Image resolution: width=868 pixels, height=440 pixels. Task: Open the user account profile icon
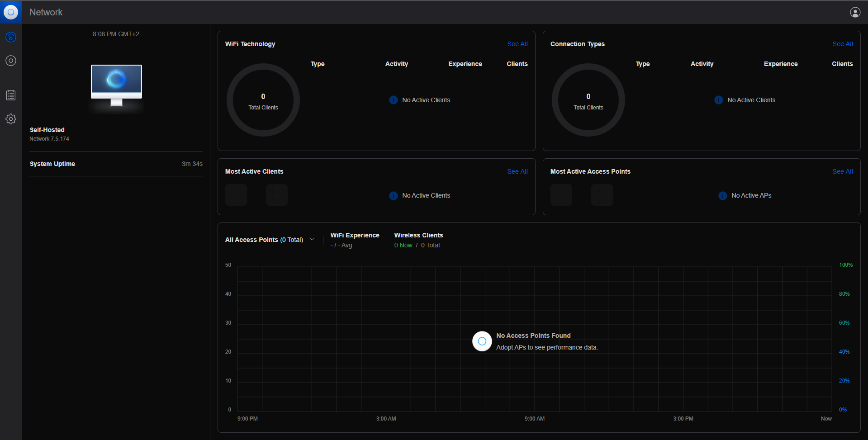coord(855,12)
